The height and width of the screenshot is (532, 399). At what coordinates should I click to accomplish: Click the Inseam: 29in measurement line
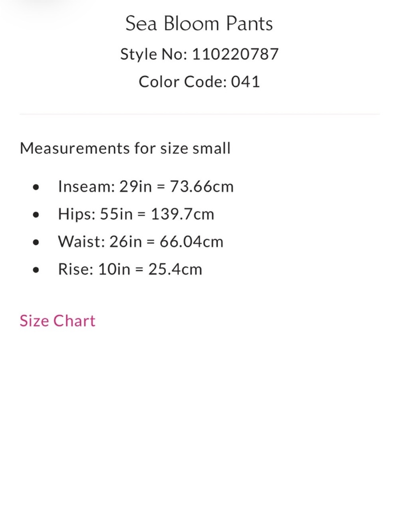(146, 186)
